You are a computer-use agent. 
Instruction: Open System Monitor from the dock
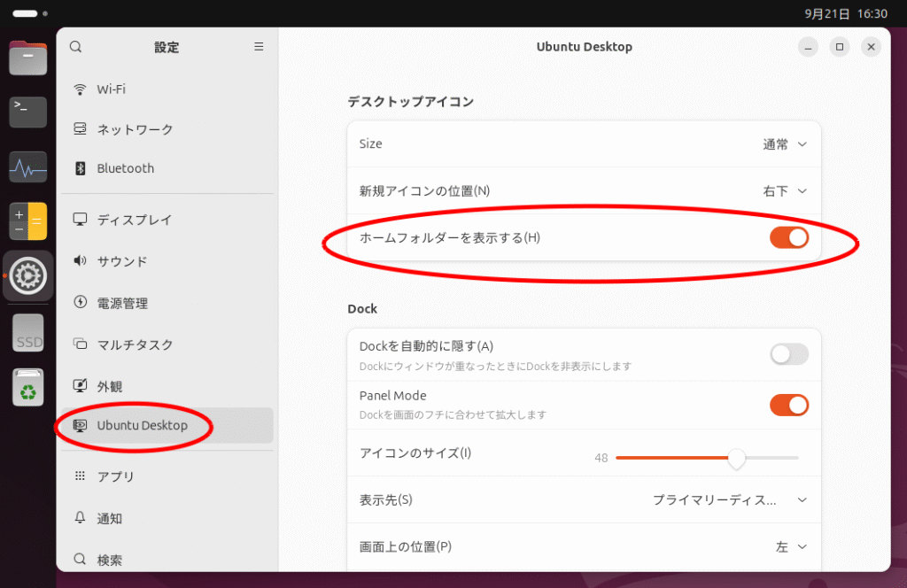[x=27, y=167]
